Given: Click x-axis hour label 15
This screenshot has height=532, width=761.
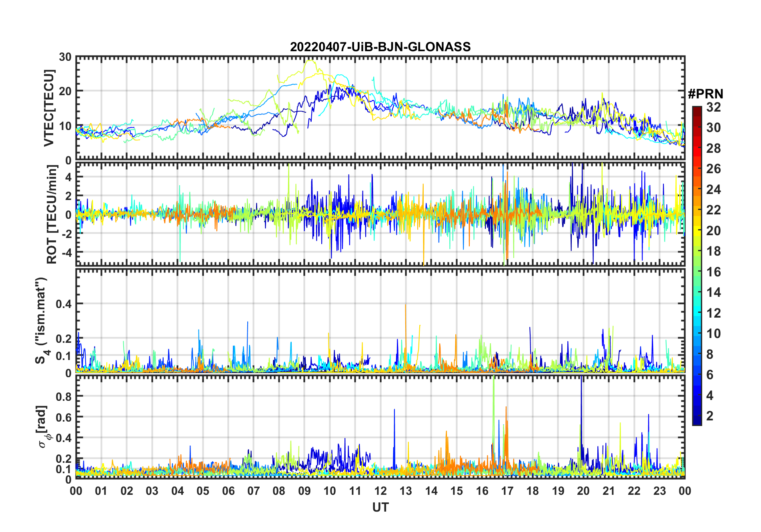Looking at the screenshot, I should [457, 491].
